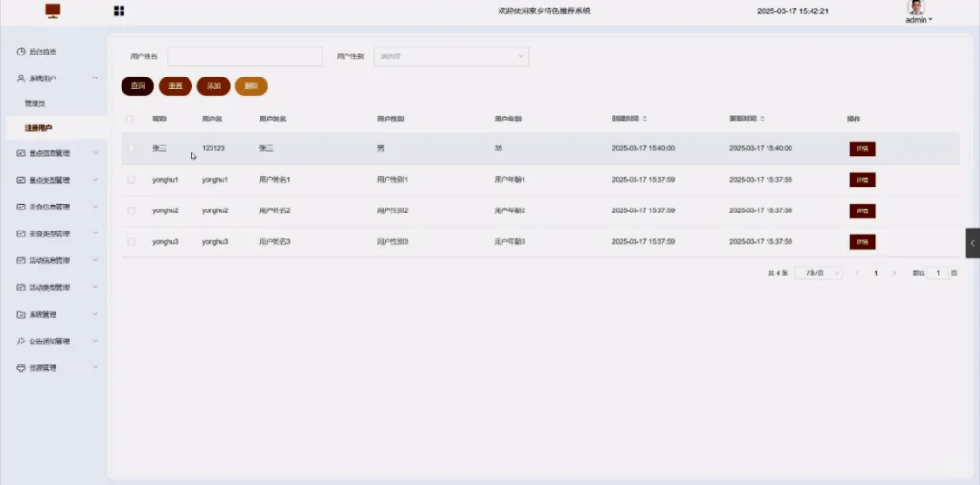The image size is (980, 485).
Task: Click the 用户姓名1 cell
Action: [x=275, y=180]
